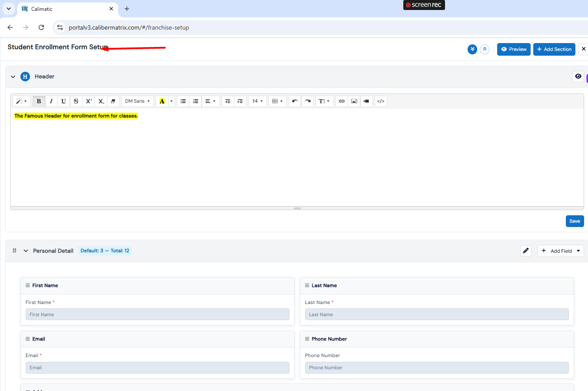Collapse all sections double-chevron up
Image resolution: width=588 pixels, height=391 pixels.
485,50
